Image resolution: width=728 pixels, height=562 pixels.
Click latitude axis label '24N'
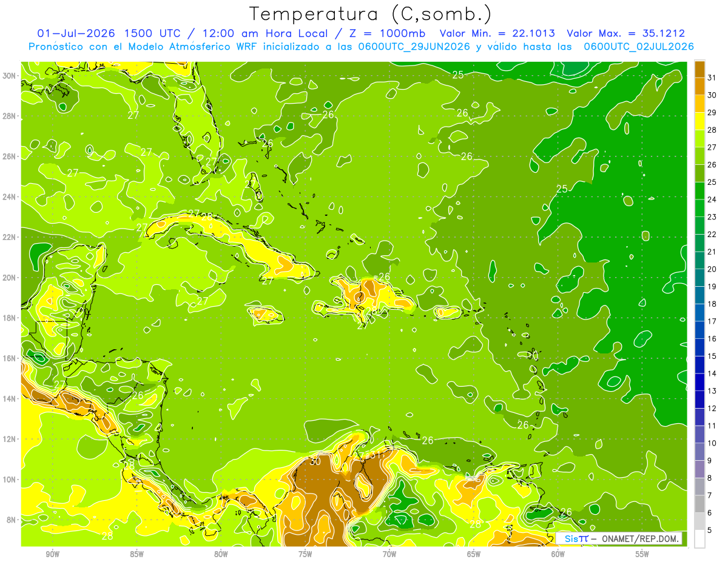point(9,197)
